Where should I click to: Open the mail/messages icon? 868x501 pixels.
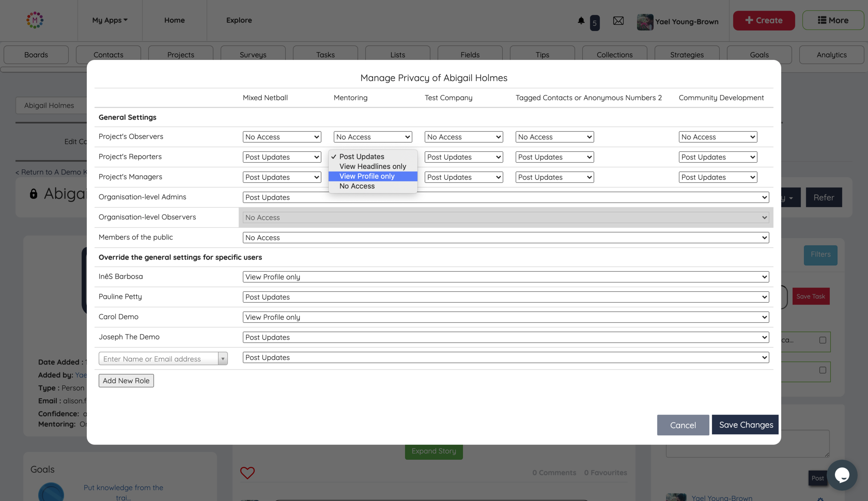pos(618,20)
